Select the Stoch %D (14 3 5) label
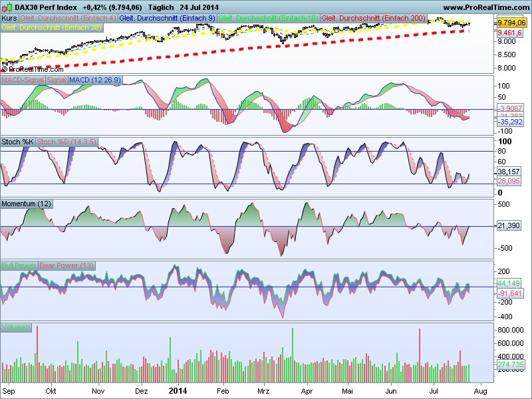 click(66, 142)
